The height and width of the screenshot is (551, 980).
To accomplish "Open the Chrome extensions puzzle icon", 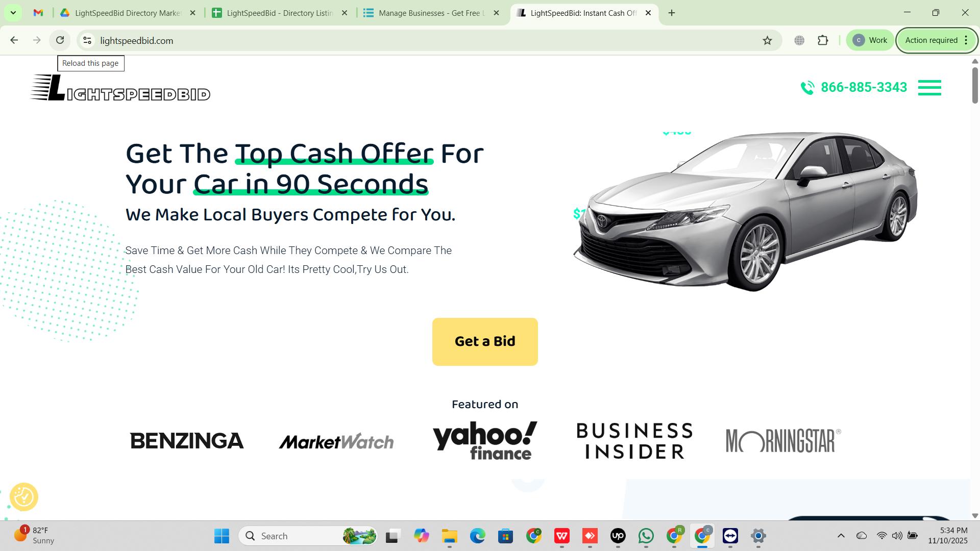I will (823, 40).
